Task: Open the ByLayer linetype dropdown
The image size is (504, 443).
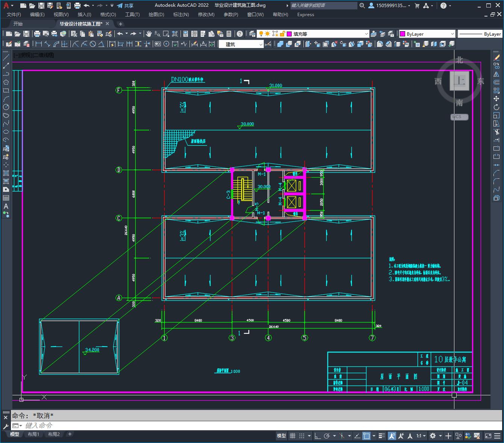Action: [x=480, y=34]
